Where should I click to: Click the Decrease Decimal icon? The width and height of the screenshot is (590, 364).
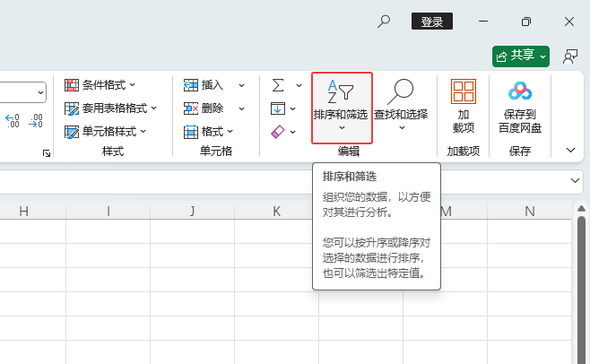pos(36,120)
